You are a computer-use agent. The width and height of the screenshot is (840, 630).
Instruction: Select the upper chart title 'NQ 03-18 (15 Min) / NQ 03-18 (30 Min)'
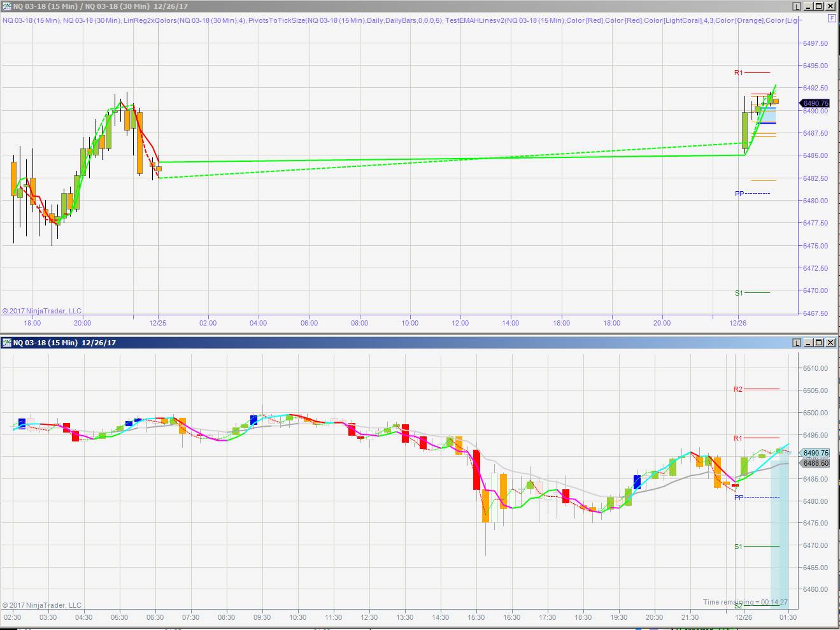(82, 6)
